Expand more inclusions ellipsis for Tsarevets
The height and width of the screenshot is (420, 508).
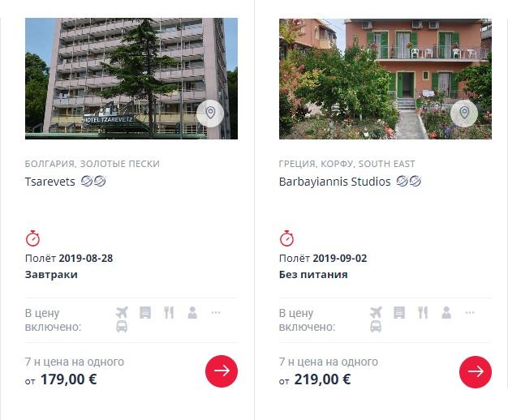pos(216,312)
